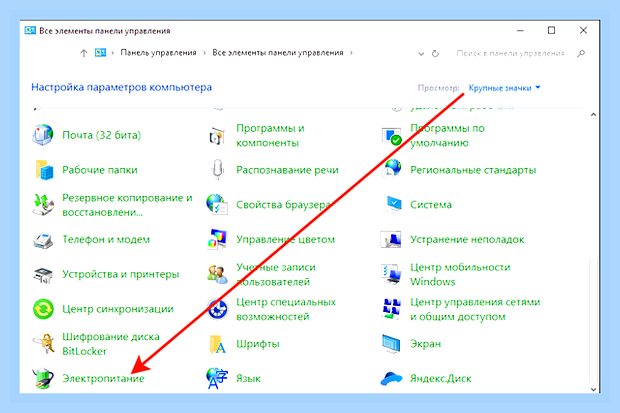Open the Программы и компоненты link

coord(270,135)
